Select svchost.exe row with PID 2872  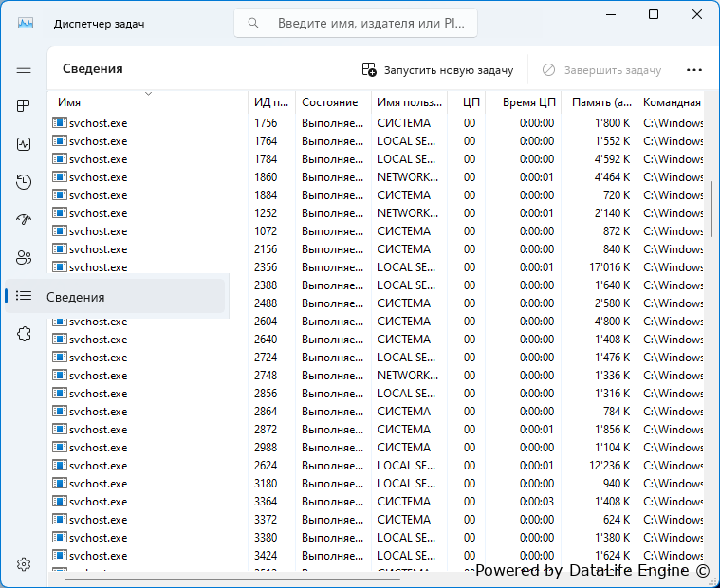(x=376, y=430)
